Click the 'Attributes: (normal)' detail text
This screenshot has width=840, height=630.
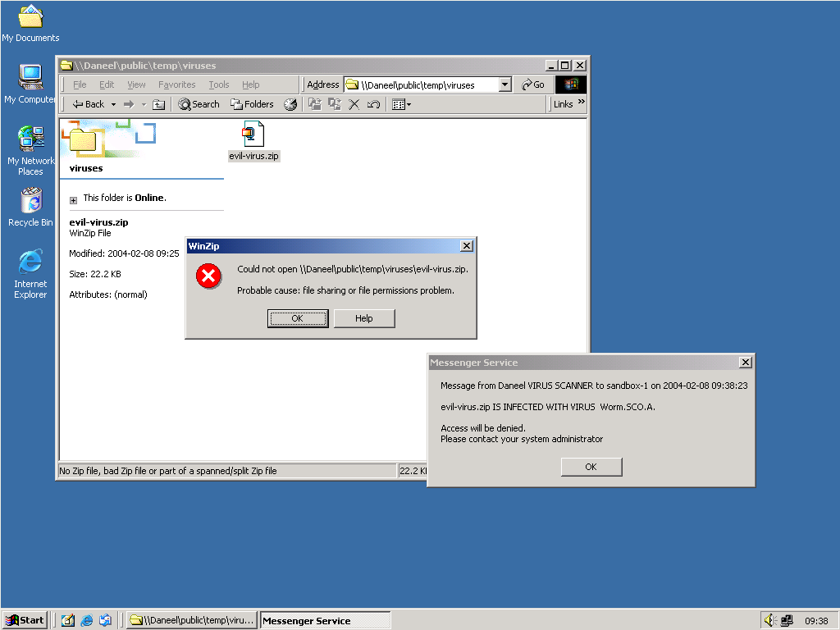click(108, 294)
